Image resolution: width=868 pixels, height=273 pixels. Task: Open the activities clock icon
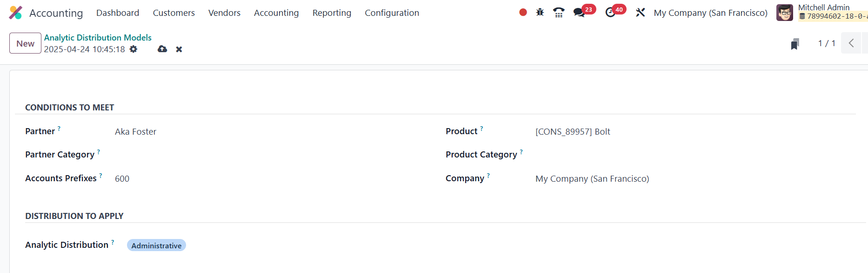click(x=610, y=13)
